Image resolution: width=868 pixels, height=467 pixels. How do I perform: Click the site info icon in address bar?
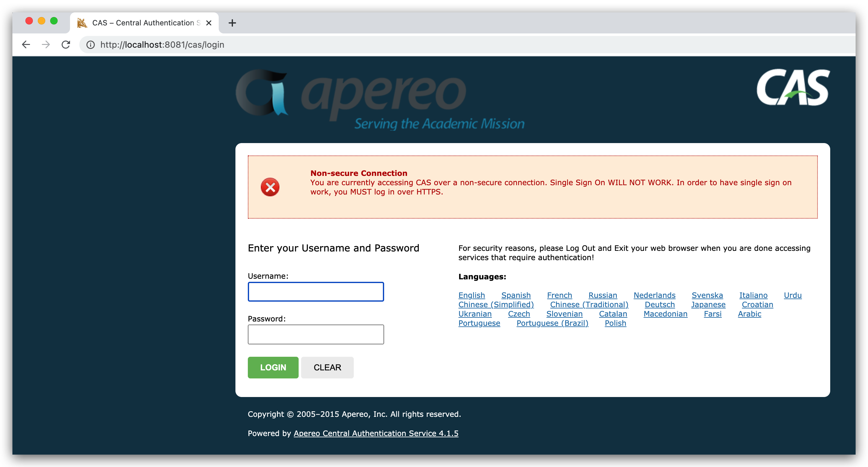(x=90, y=45)
